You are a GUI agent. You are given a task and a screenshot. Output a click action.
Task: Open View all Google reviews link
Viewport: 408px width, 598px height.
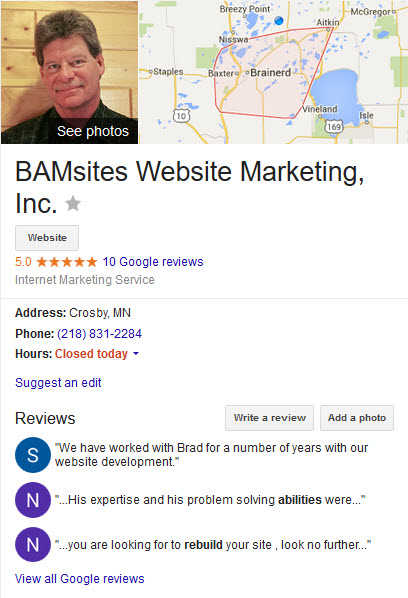pos(80,579)
